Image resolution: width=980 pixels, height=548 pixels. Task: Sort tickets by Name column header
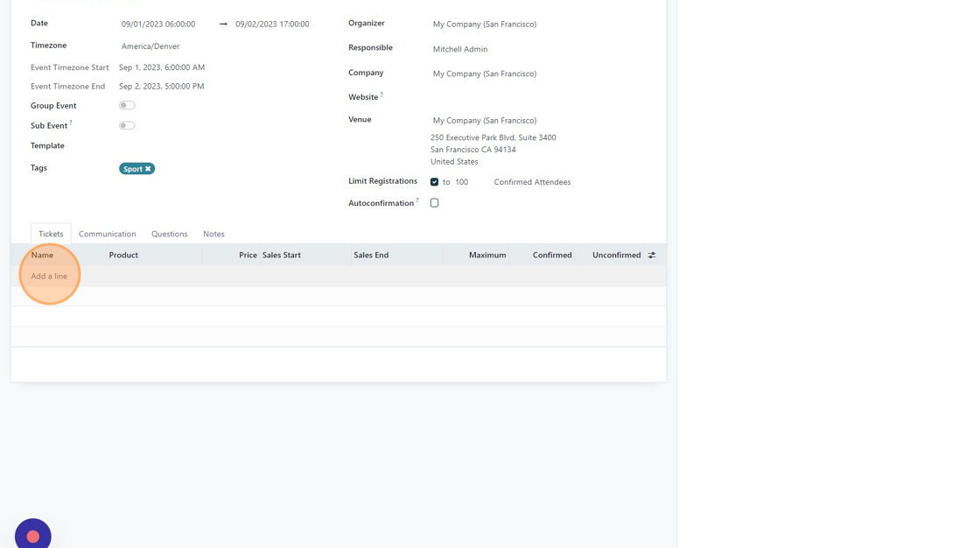coord(43,256)
